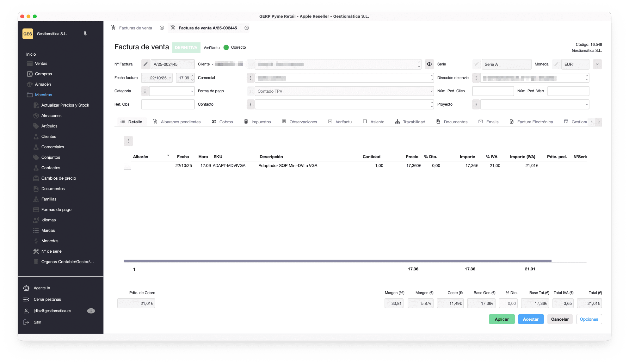629x364 pixels.
Task: Toggle the Veri*factu Correcto green indicator
Action: [226, 47]
